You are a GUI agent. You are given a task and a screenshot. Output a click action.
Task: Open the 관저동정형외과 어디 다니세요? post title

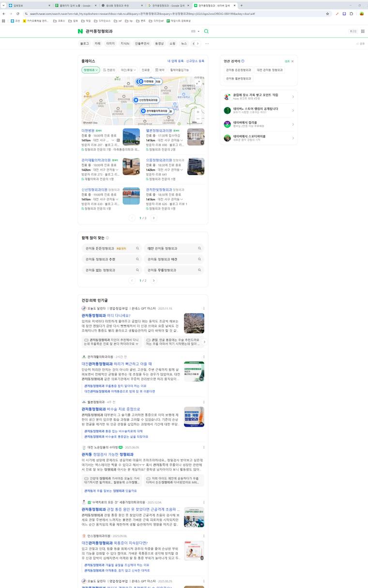(x=106, y=316)
